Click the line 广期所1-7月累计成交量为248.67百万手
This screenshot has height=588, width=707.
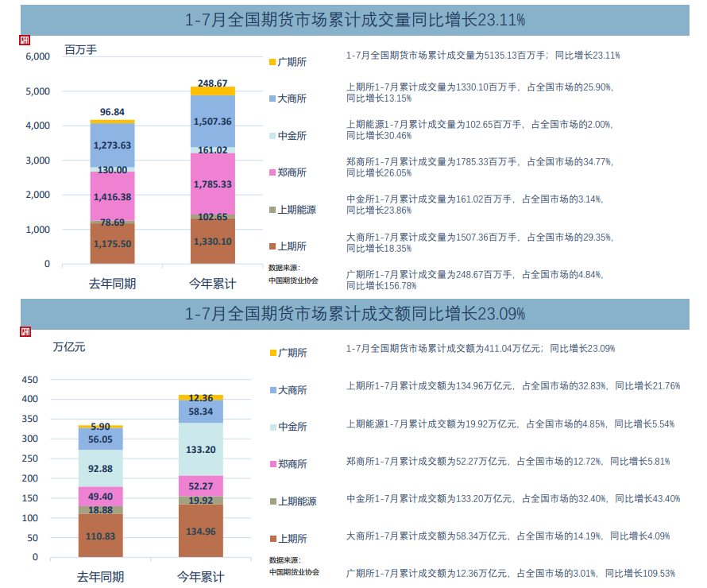coord(475,280)
